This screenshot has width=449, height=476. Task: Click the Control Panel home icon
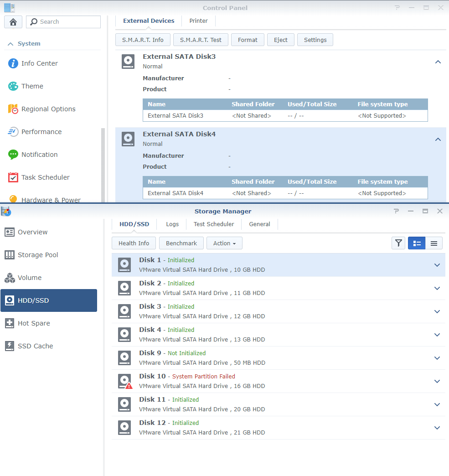13,22
